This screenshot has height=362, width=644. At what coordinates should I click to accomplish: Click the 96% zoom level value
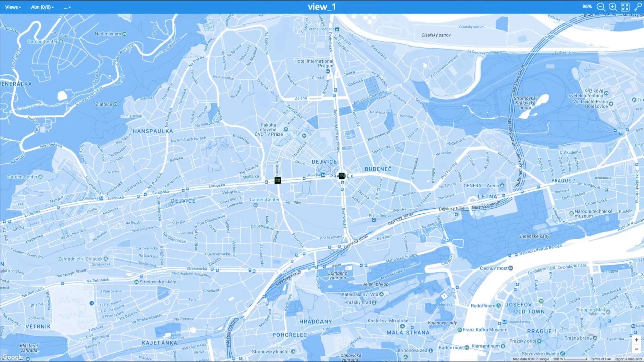[x=587, y=7]
